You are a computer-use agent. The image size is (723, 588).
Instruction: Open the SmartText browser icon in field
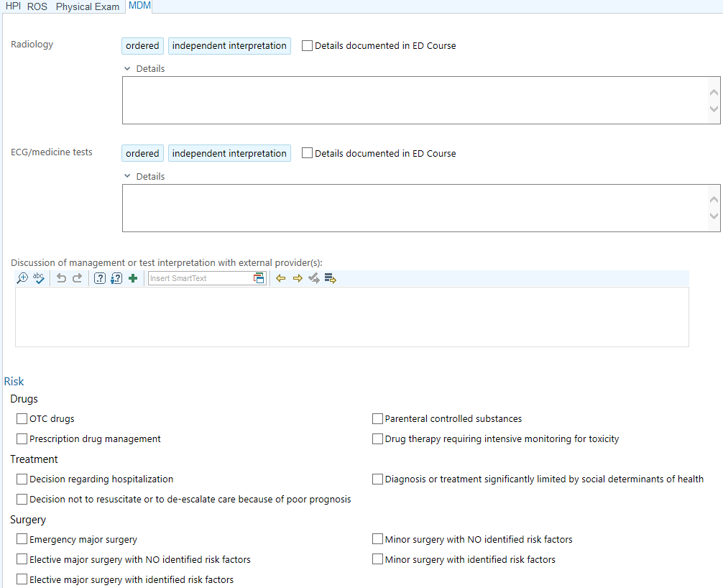[x=259, y=278]
